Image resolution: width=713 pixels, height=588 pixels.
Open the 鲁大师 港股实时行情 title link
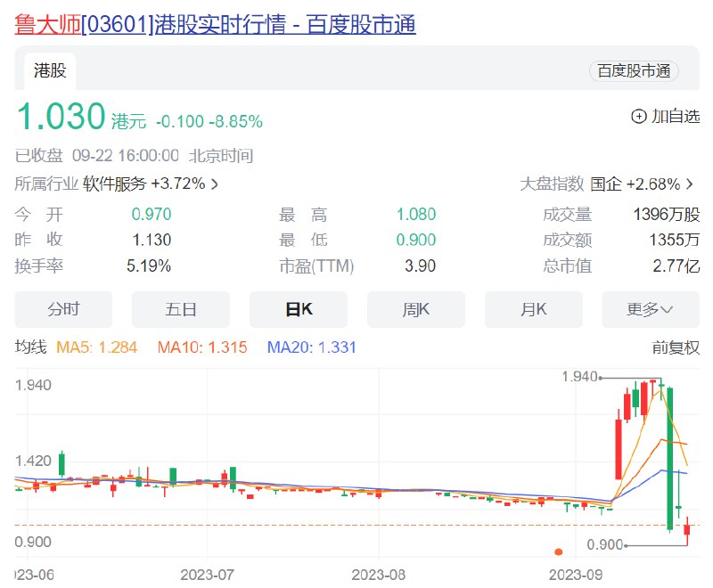[x=215, y=24]
